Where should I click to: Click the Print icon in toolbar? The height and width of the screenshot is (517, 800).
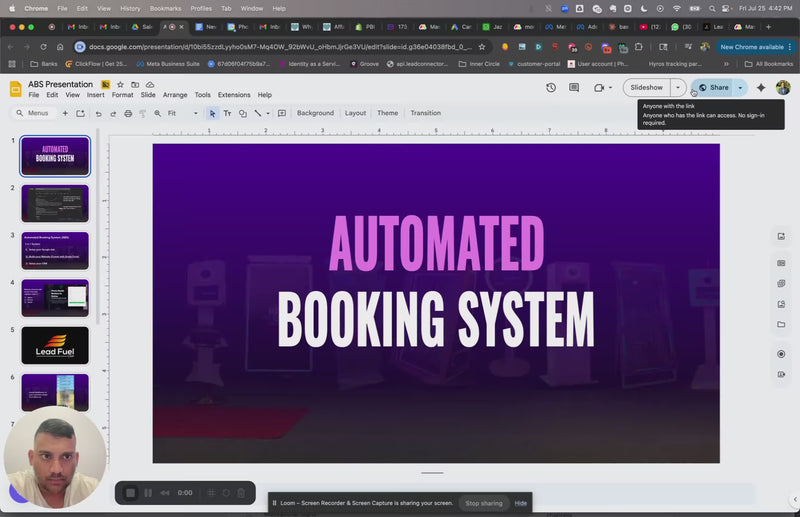(128, 113)
